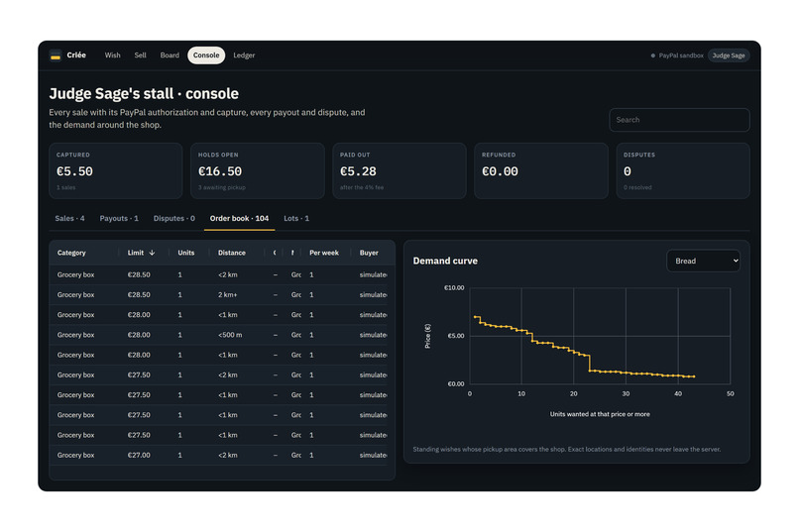
Task: Select the Order book · 104 tab
Action: pos(239,218)
